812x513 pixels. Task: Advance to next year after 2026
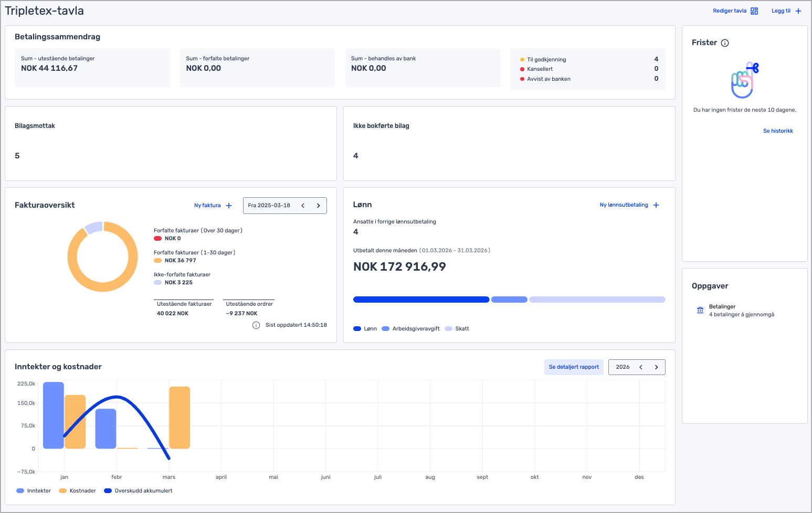[656, 367]
